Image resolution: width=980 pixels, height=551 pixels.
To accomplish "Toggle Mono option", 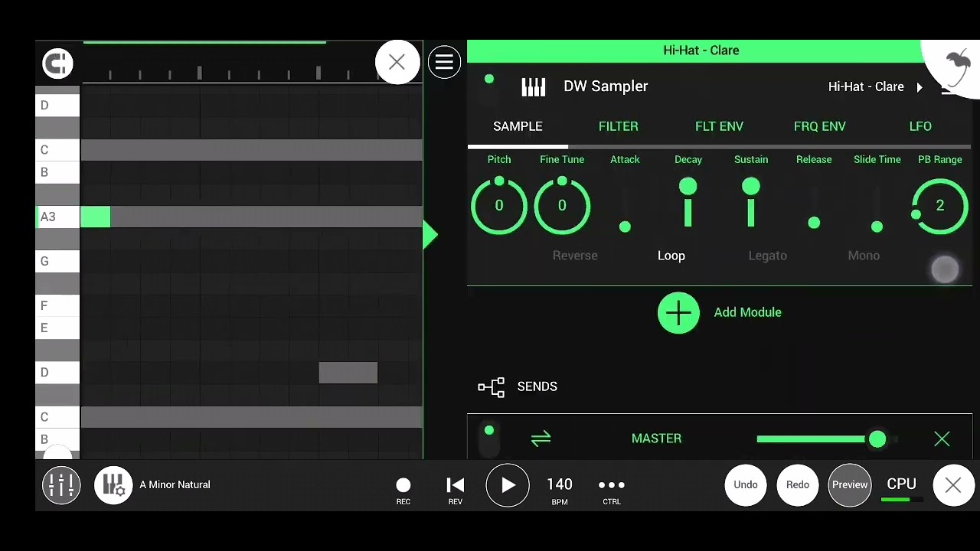I will [x=864, y=256].
